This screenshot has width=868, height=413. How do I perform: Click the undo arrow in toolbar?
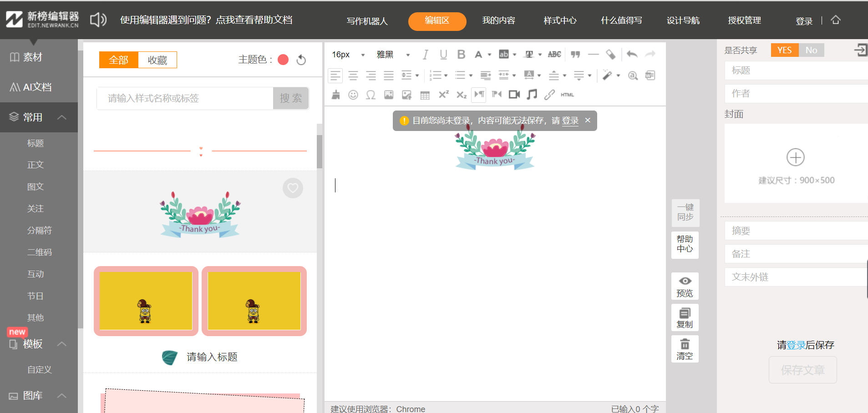point(632,55)
